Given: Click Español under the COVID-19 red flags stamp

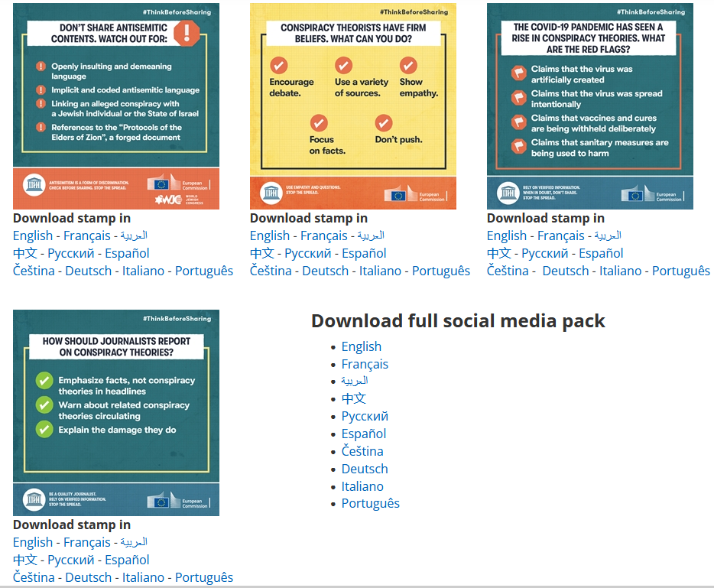Looking at the screenshot, I should tap(601, 253).
